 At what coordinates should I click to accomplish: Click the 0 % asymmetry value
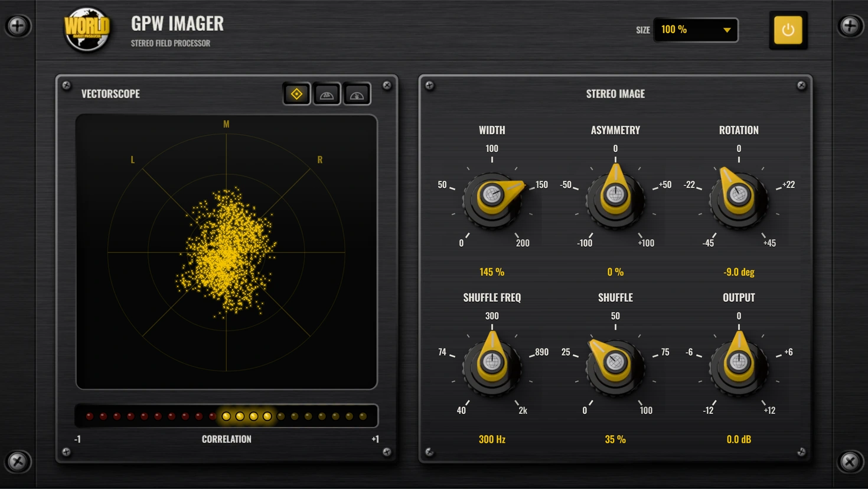615,272
